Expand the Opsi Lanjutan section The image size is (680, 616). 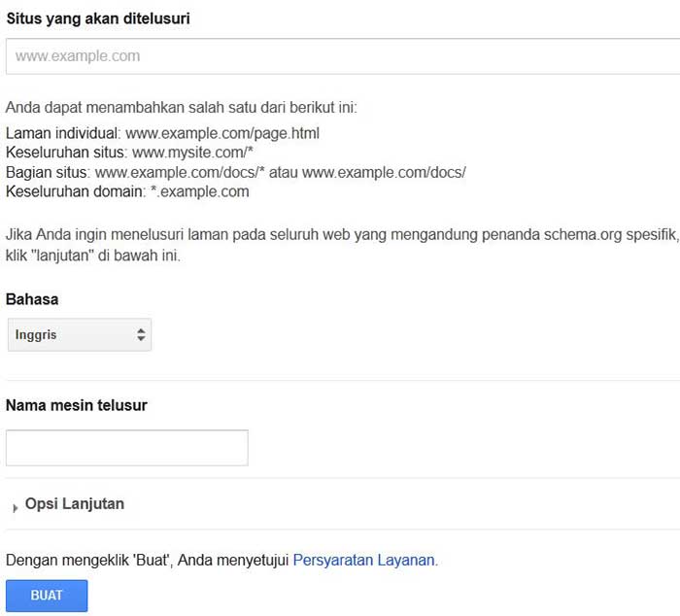(x=69, y=504)
